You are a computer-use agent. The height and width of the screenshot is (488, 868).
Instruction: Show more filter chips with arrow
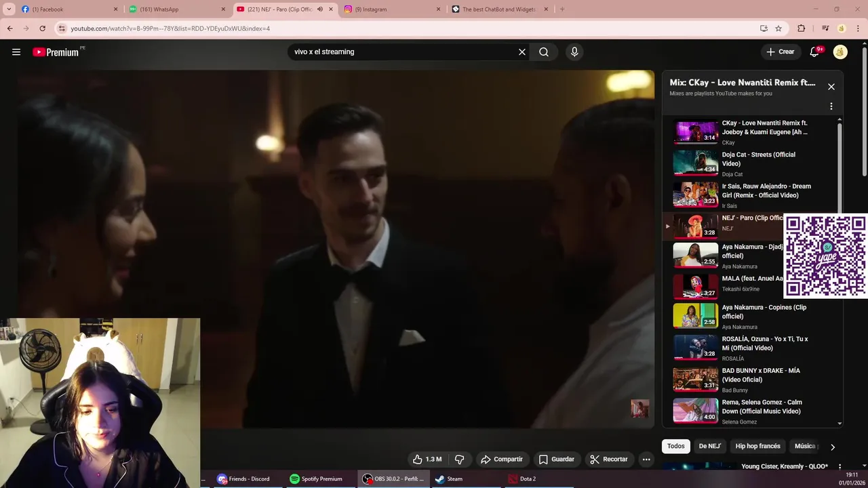(x=833, y=447)
